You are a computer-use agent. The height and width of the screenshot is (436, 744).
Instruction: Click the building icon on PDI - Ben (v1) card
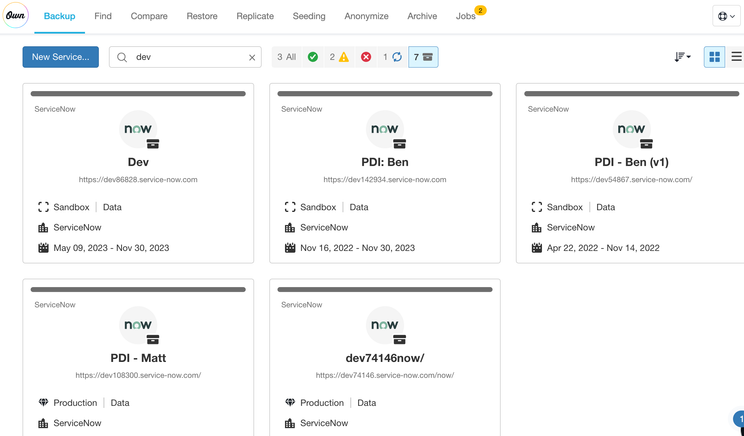(537, 228)
